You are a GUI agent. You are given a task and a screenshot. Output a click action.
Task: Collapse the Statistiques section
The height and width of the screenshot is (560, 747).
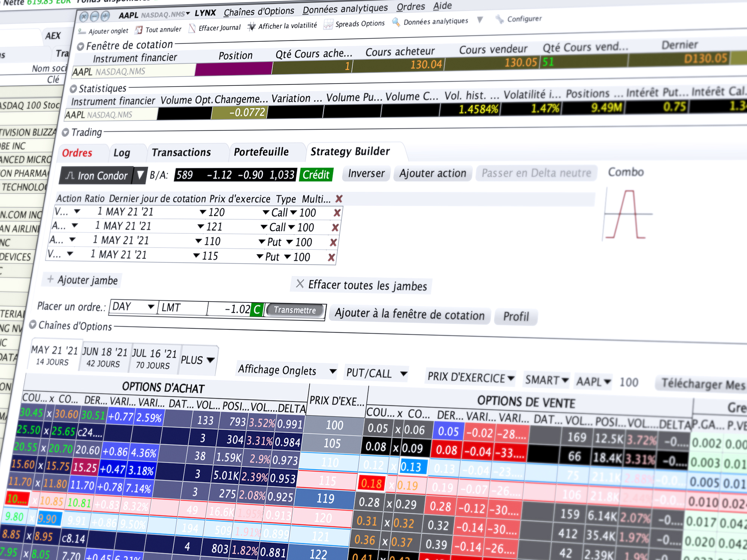click(73, 89)
